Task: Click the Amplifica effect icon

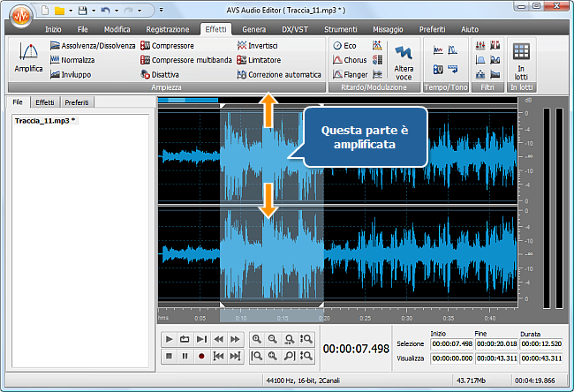Action: point(27,58)
